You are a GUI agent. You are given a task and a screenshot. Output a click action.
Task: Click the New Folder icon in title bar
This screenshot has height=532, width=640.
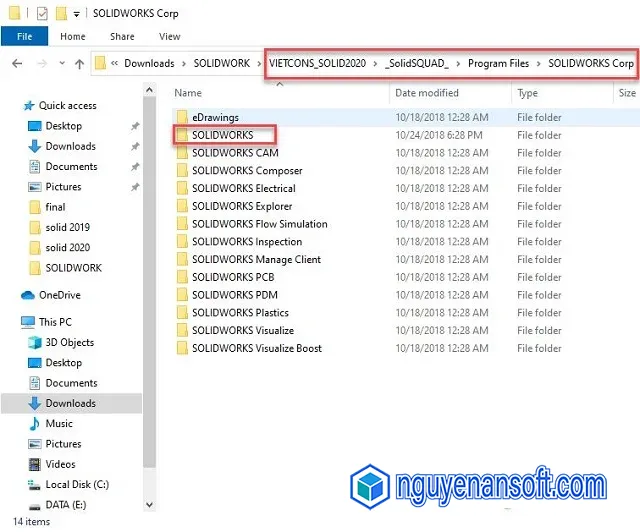pyautogui.click(x=61, y=13)
